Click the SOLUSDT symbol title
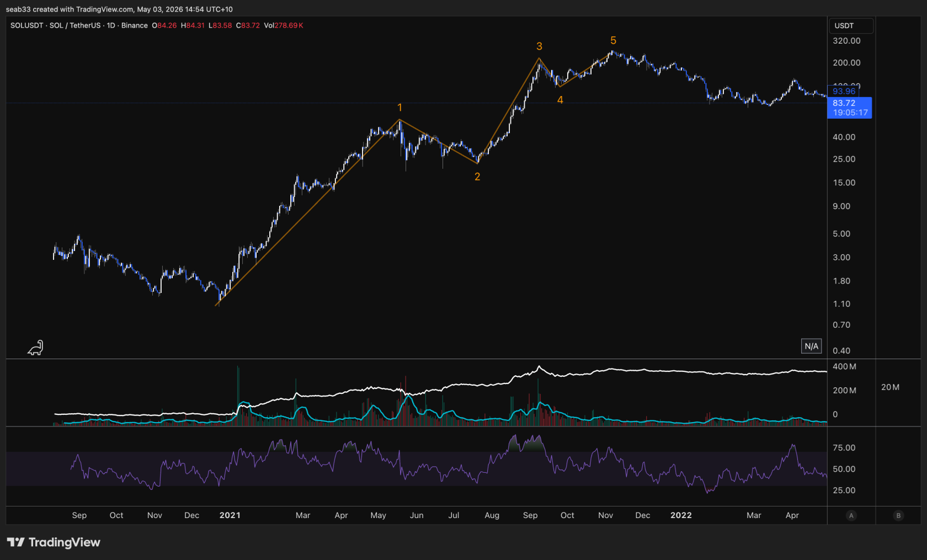Screen dimensions: 927x560 point(27,25)
